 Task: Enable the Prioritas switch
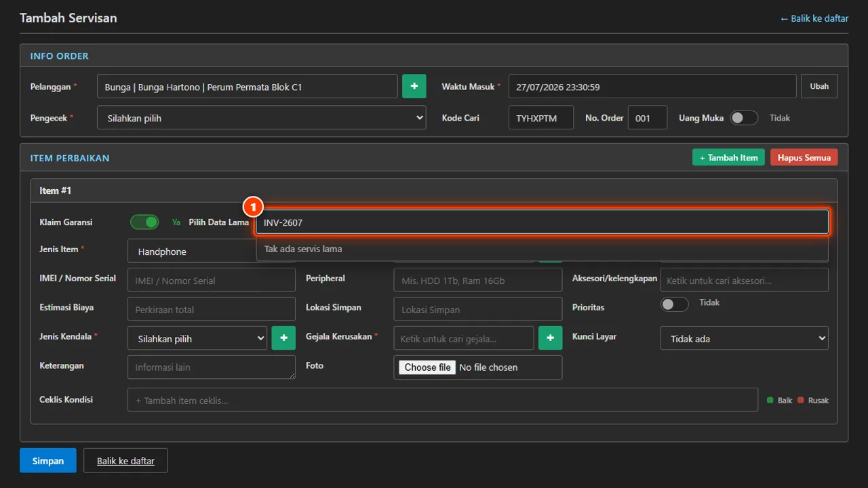(675, 304)
